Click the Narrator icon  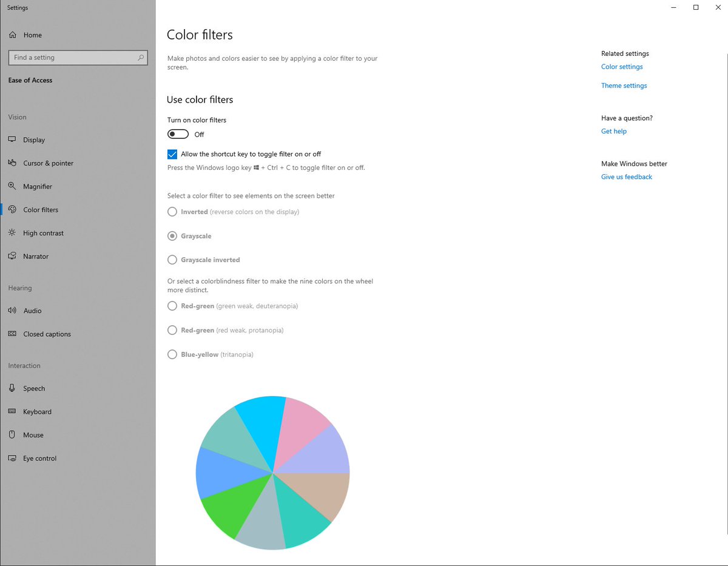(x=12, y=257)
